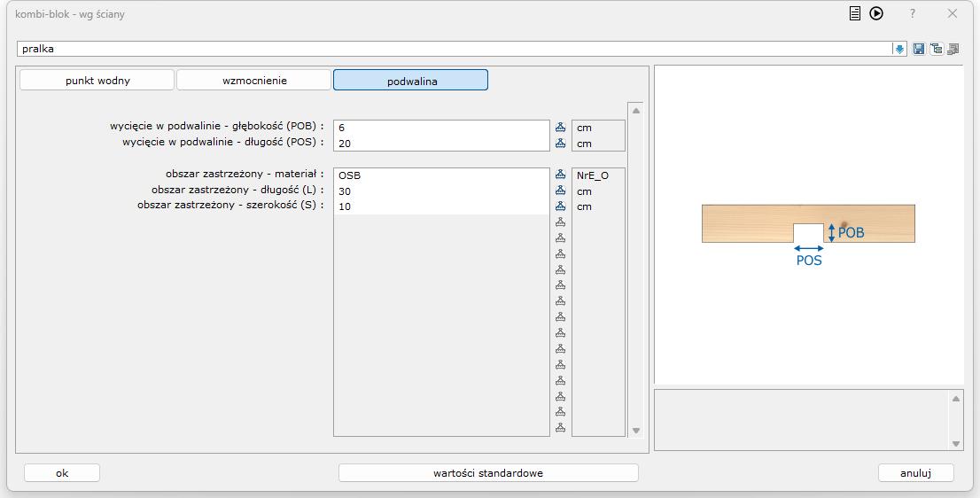Screen dimensions: 980x498
Task: Click the measure icon next to głębokość (POB)
Action: [x=560, y=128]
